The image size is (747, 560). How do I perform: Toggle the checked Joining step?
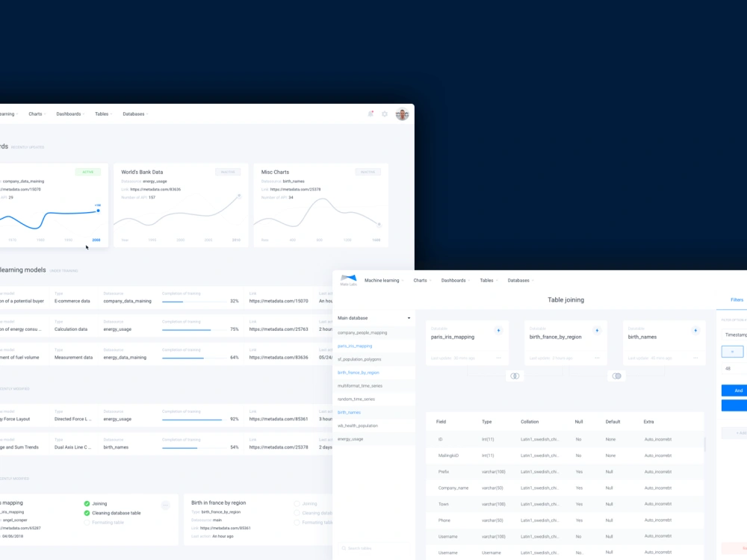tap(87, 503)
